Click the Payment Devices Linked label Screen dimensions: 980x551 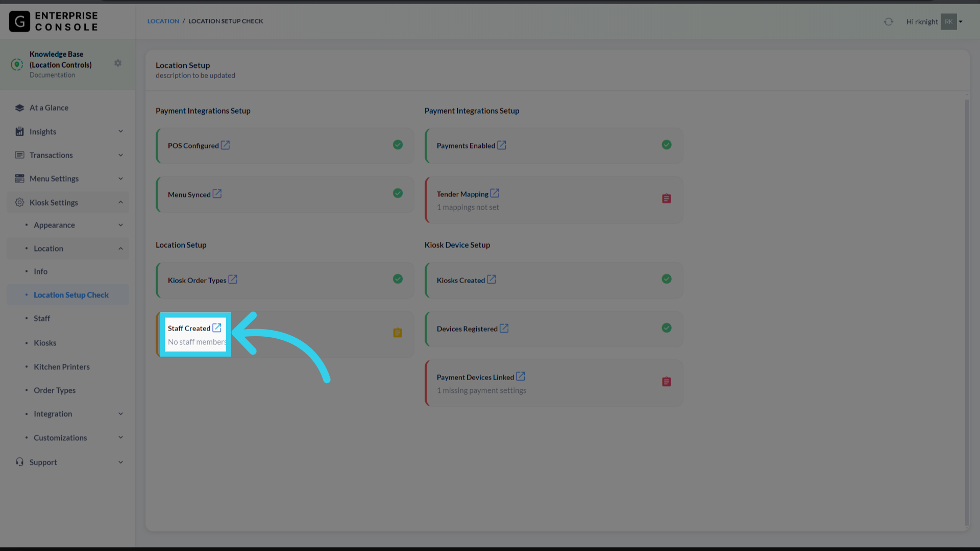pyautogui.click(x=475, y=377)
